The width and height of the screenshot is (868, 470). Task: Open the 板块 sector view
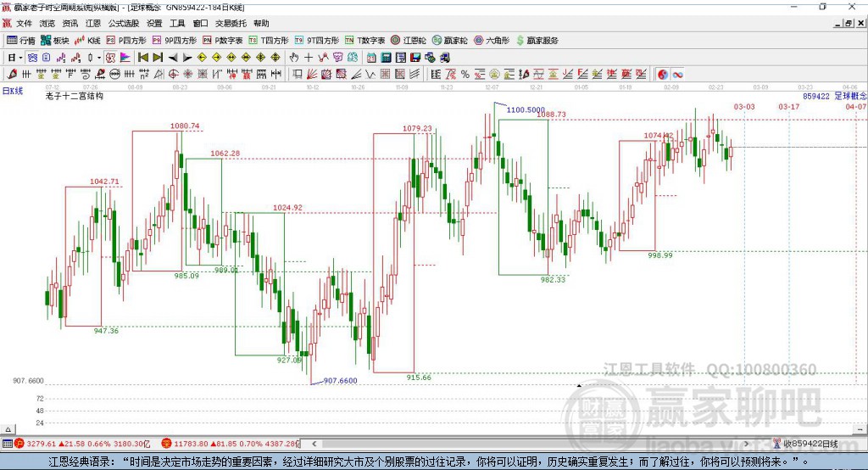pos(55,41)
